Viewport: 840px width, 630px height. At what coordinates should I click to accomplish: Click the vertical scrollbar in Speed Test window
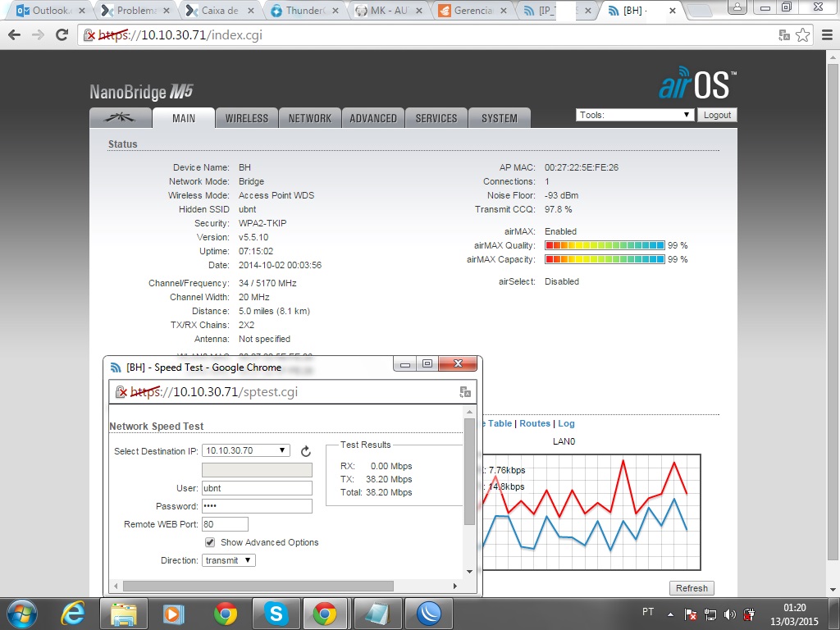[x=470, y=472]
